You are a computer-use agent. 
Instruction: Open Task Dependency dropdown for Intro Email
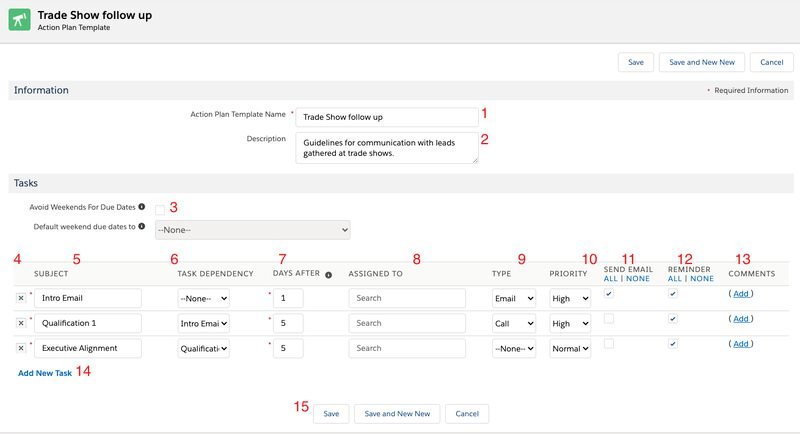click(x=204, y=298)
